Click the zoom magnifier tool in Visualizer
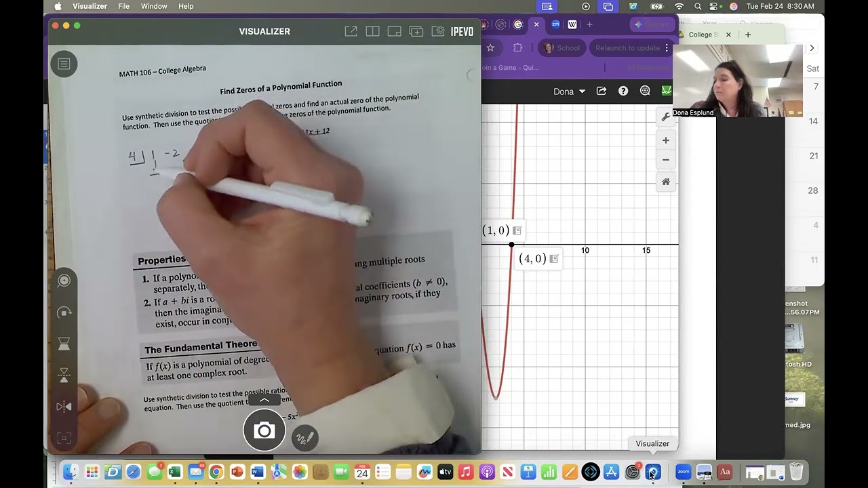Image resolution: width=868 pixels, height=488 pixels. [x=64, y=281]
